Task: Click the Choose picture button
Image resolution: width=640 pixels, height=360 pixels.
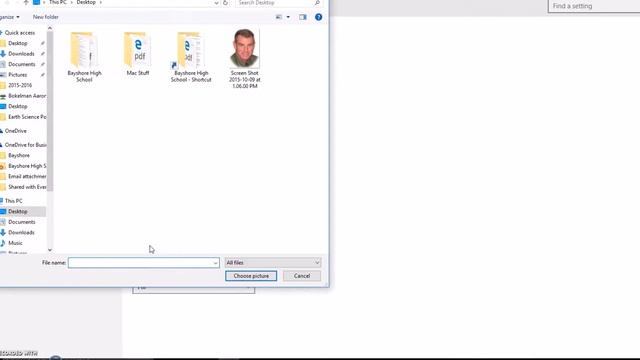Action: tap(251, 276)
